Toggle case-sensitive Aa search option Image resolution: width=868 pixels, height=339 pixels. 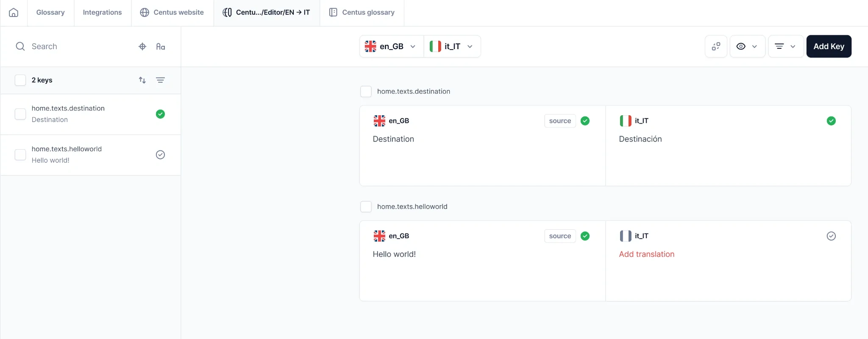161,47
